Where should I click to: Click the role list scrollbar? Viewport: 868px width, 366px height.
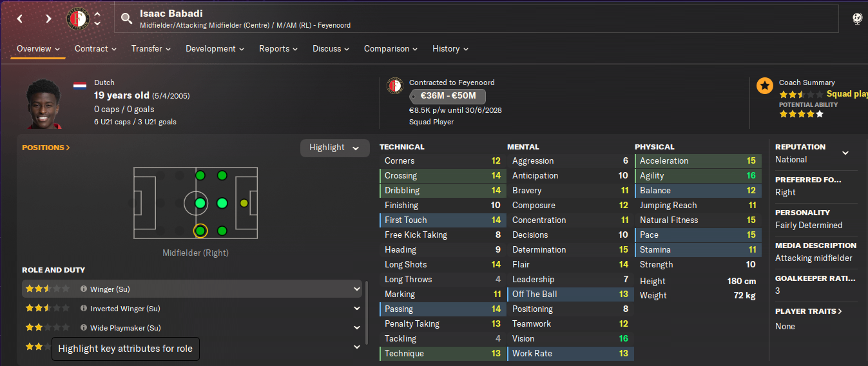(x=367, y=313)
